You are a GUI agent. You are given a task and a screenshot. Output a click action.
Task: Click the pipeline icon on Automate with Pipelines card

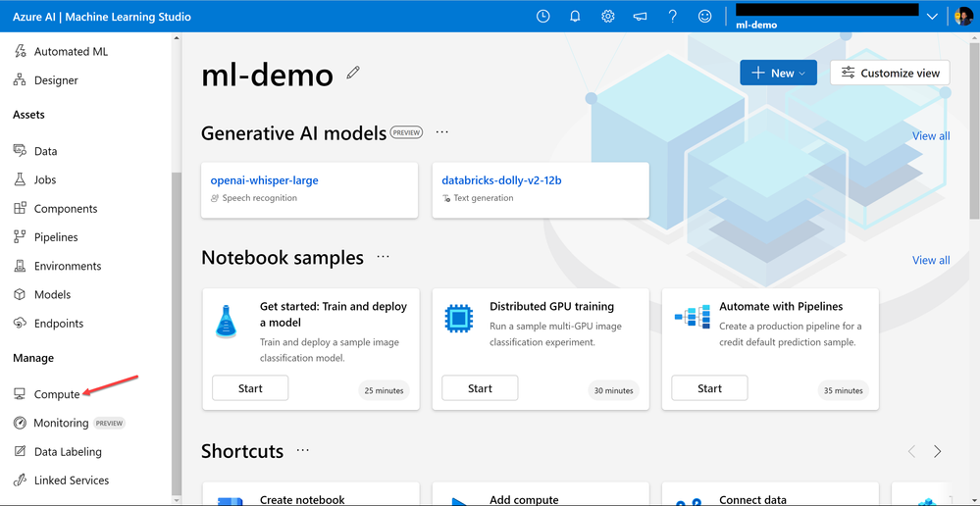coord(693,317)
